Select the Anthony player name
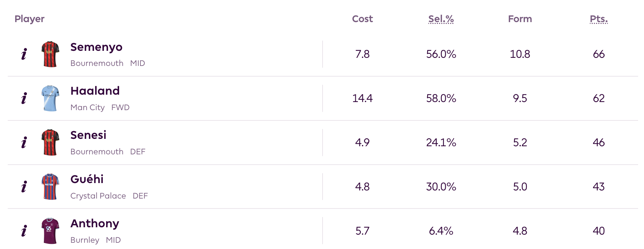This screenshot has height=249, width=644. point(95,224)
